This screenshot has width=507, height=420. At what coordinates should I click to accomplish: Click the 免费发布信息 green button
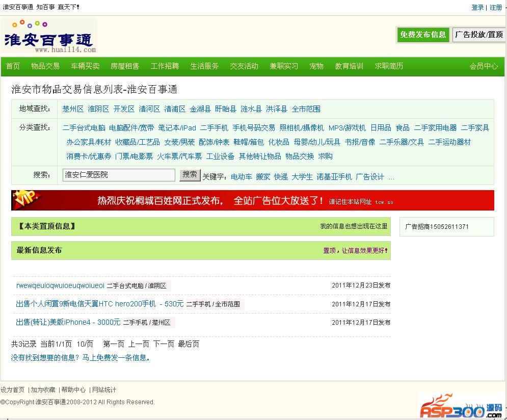423,35
